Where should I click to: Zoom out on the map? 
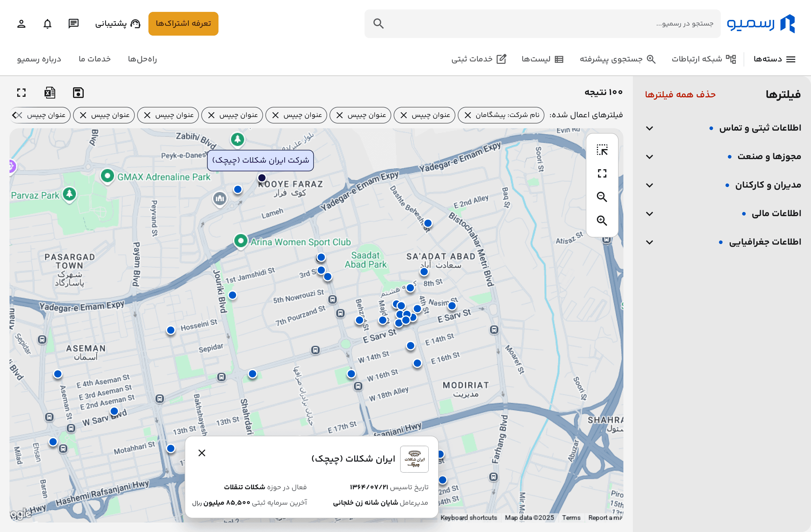[602, 197]
